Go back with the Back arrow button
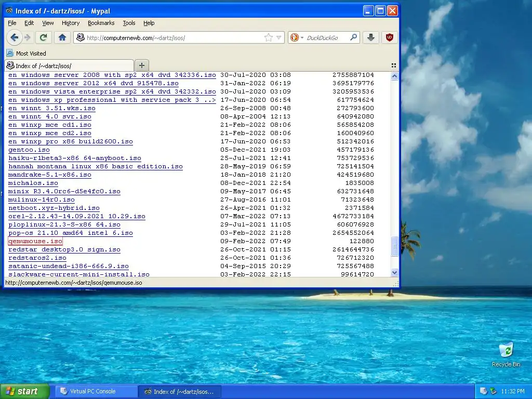 coord(14,37)
